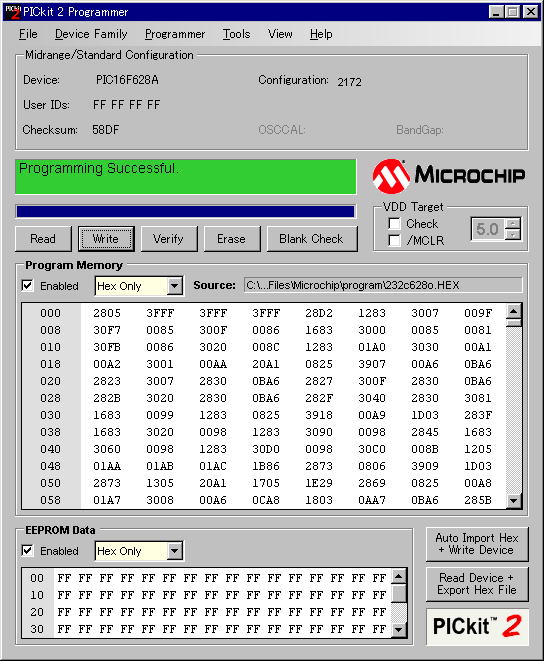The height and width of the screenshot is (661, 544).
Task: Disable EEPROM Data Enabled checkbox
Action: (x=27, y=551)
